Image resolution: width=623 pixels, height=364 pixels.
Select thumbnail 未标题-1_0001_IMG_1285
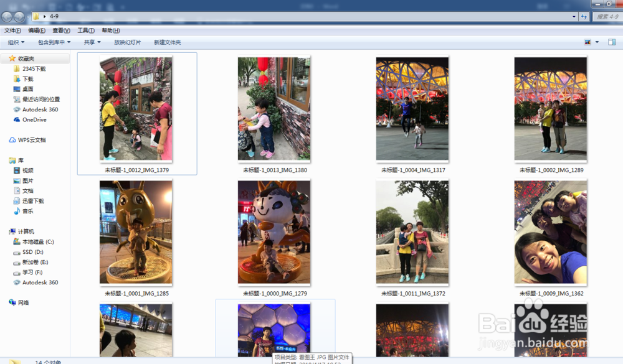tap(136, 232)
